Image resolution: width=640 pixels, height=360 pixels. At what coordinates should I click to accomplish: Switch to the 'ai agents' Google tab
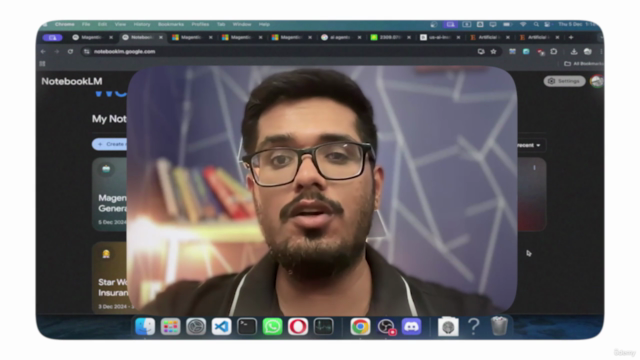[340, 37]
